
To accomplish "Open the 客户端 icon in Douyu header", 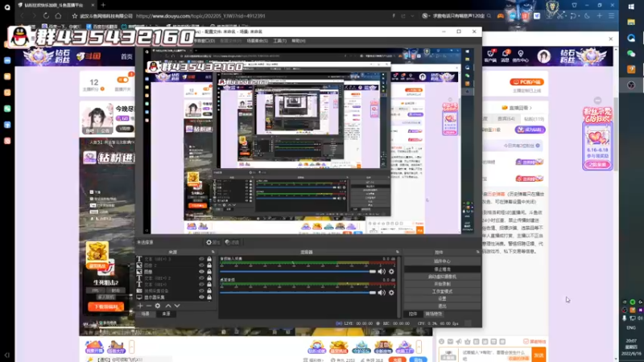I will click(490, 56).
